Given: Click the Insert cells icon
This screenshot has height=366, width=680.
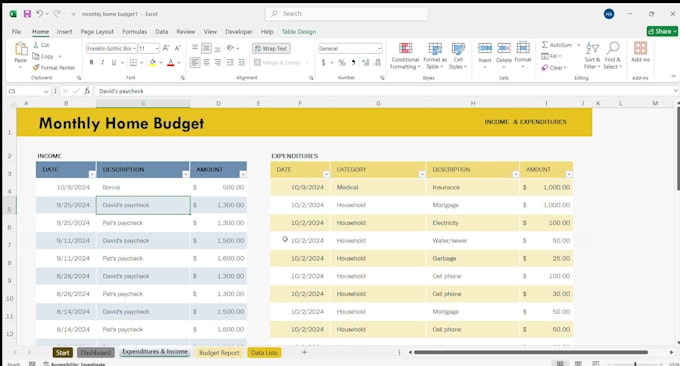Looking at the screenshot, I should point(485,48).
